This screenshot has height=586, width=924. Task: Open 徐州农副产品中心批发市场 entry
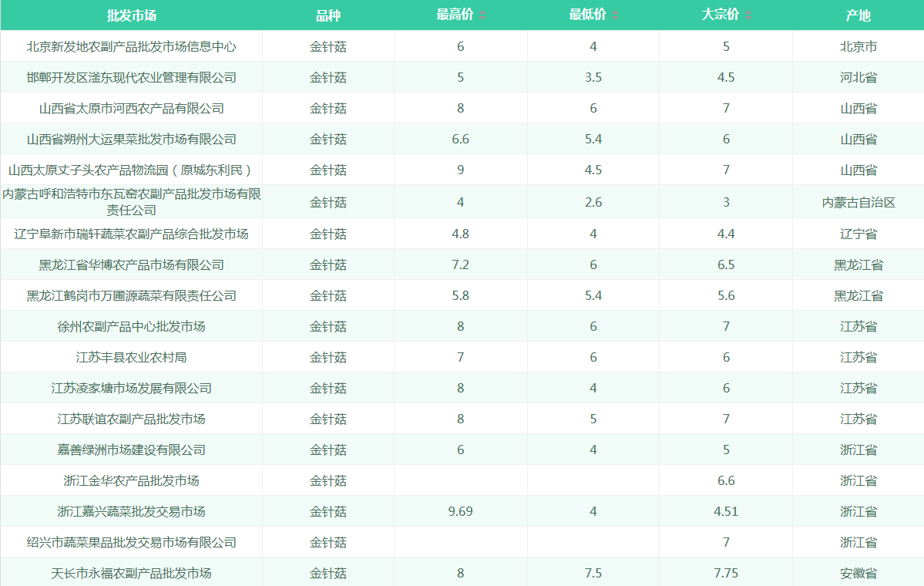131,326
